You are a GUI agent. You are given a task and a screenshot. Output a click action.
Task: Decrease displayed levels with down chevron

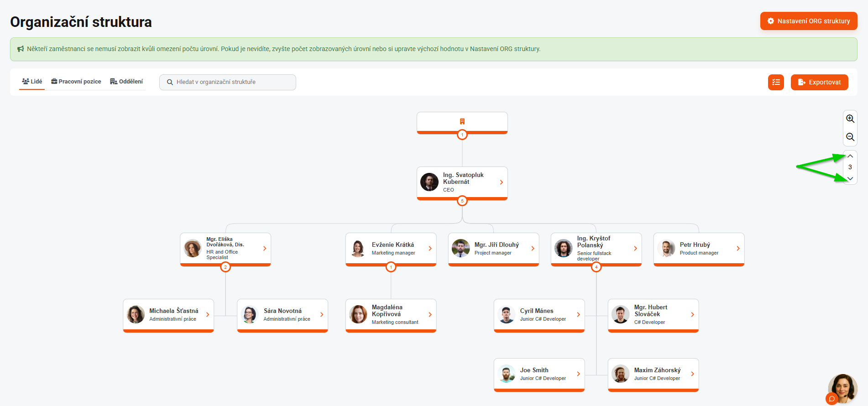coord(850,178)
